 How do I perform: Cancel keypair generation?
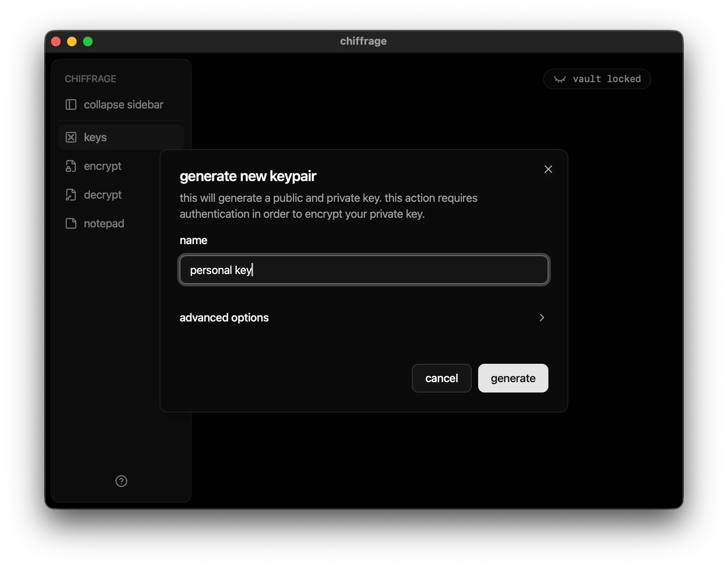point(441,378)
